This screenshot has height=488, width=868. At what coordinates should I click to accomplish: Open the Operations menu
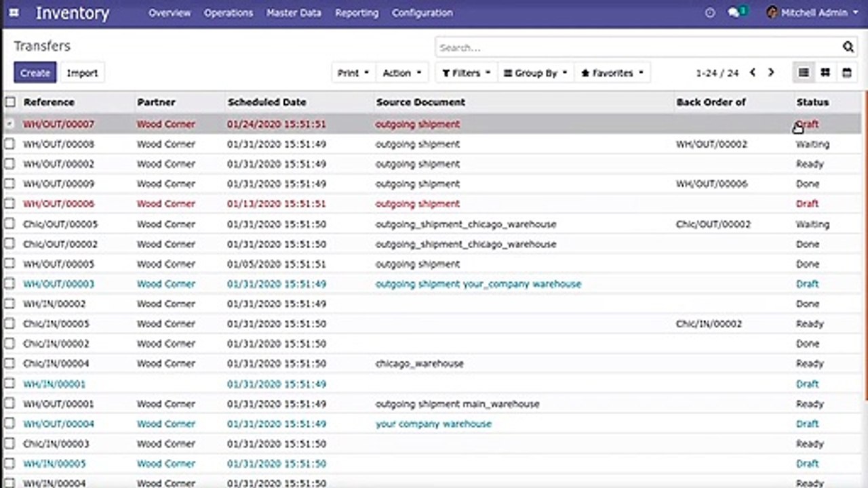coord(229,13)
